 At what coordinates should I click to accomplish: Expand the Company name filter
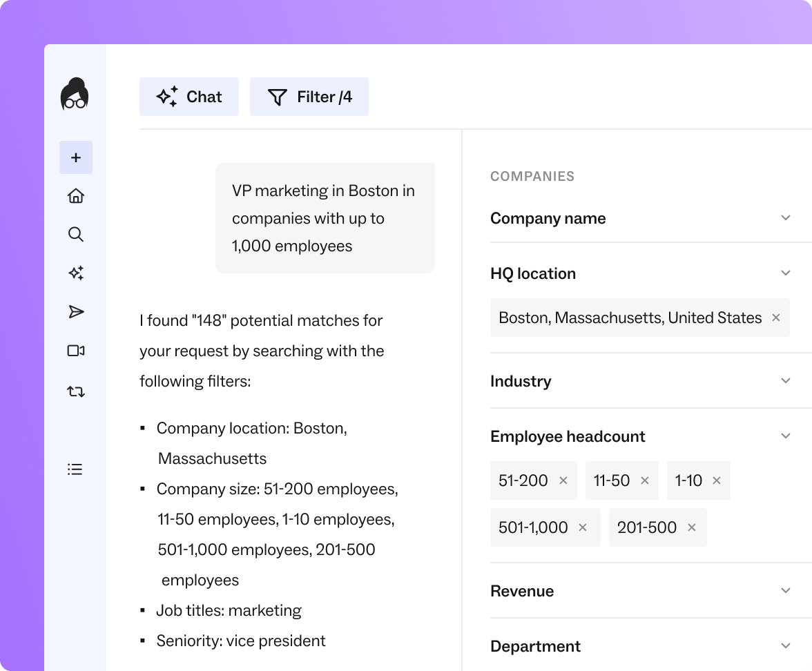tap(785, 218)
